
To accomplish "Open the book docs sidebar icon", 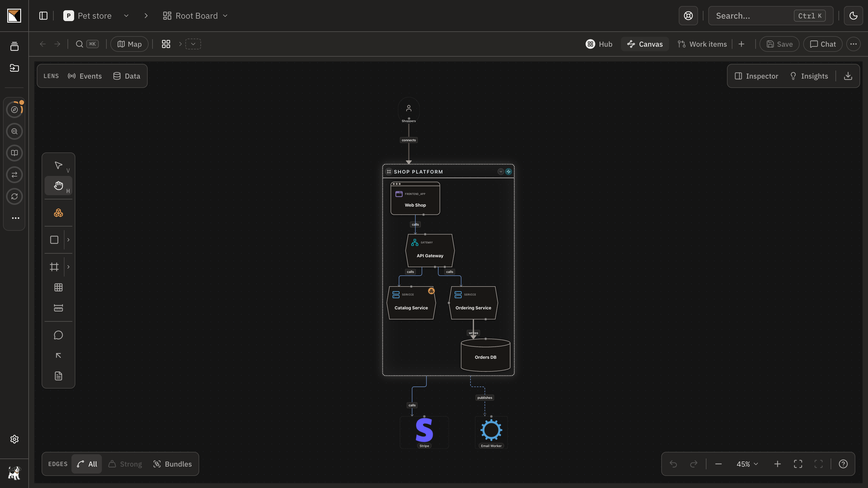I will 14,153.
